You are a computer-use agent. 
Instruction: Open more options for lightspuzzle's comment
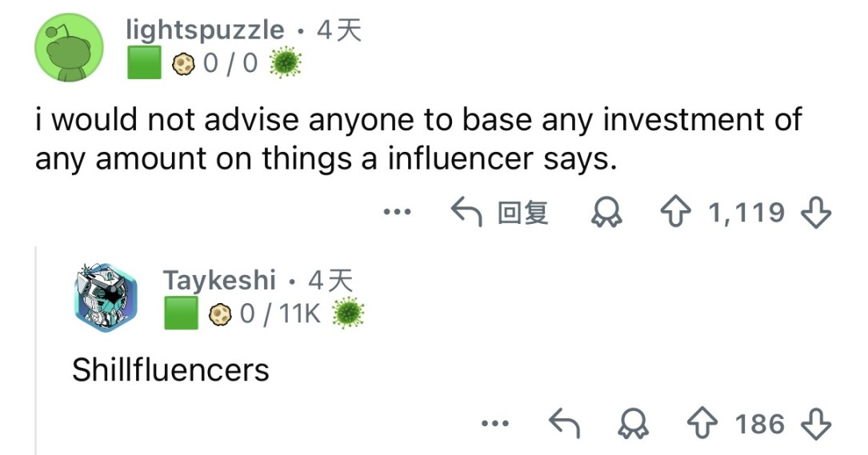396,212
